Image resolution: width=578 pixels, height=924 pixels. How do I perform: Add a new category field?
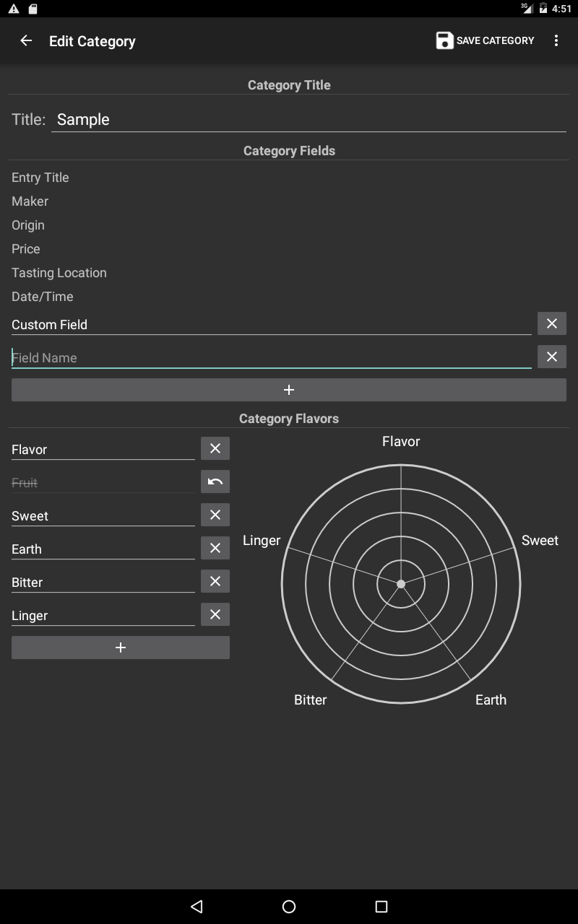[x=288, y=390]
